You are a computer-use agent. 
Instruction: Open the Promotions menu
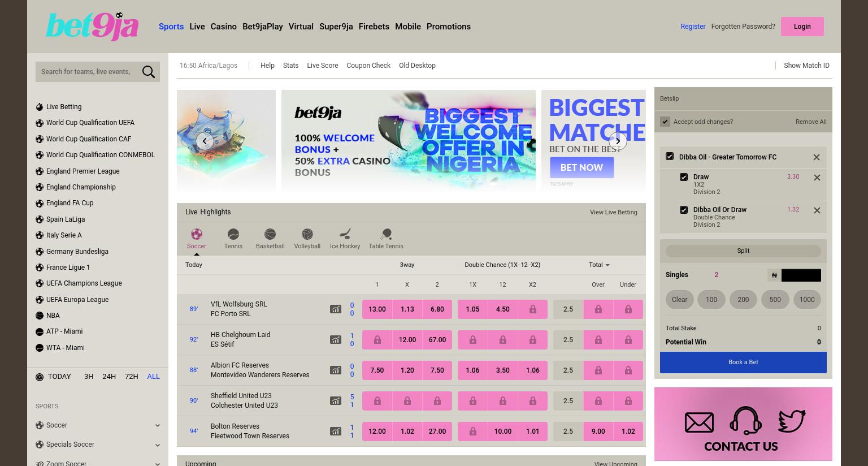coord(449,27)
